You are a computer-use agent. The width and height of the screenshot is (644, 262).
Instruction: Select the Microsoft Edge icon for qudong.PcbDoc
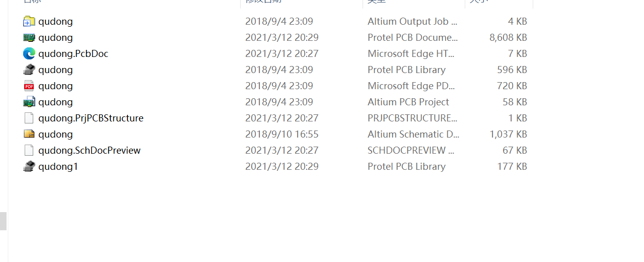(29, 53)
